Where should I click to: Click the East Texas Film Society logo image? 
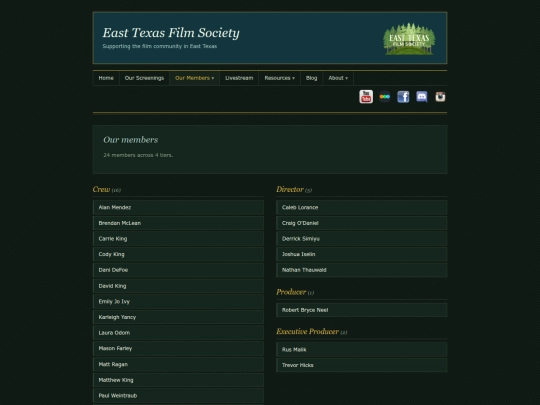(x=409, y=39)
